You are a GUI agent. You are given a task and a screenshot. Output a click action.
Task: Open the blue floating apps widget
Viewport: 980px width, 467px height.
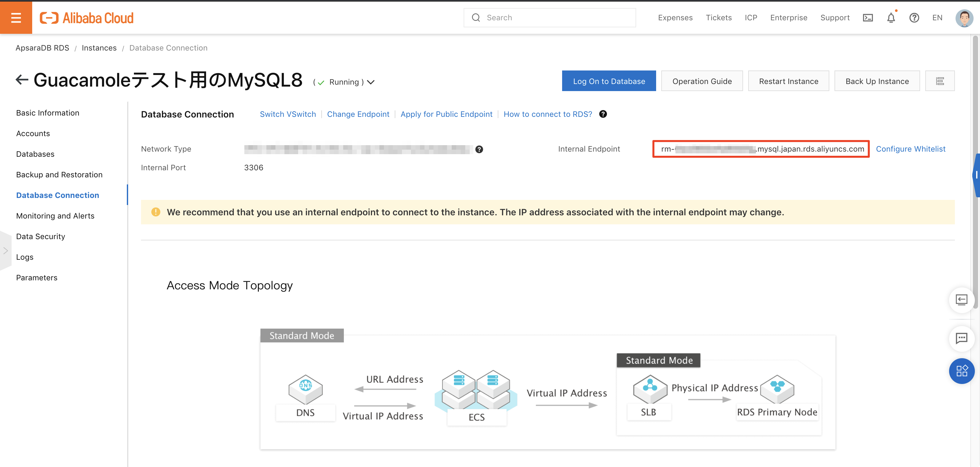(x=961, y=371)
